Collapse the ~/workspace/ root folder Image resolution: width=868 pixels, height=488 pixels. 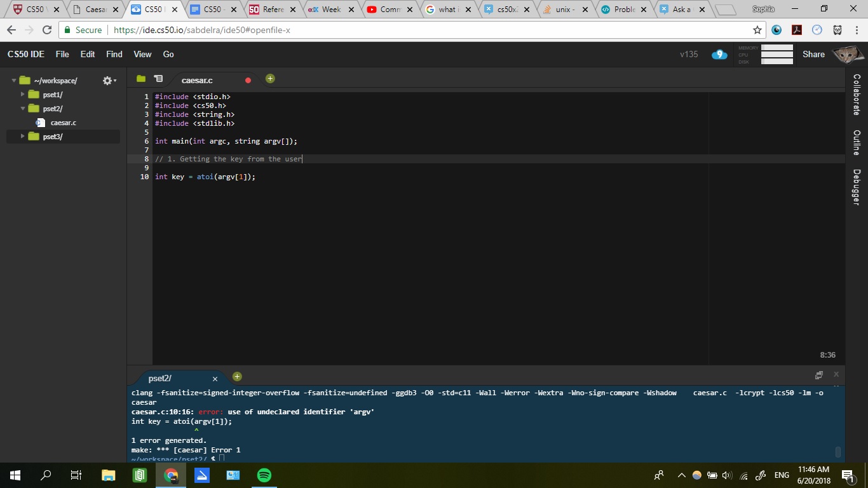tap(14, 81)
